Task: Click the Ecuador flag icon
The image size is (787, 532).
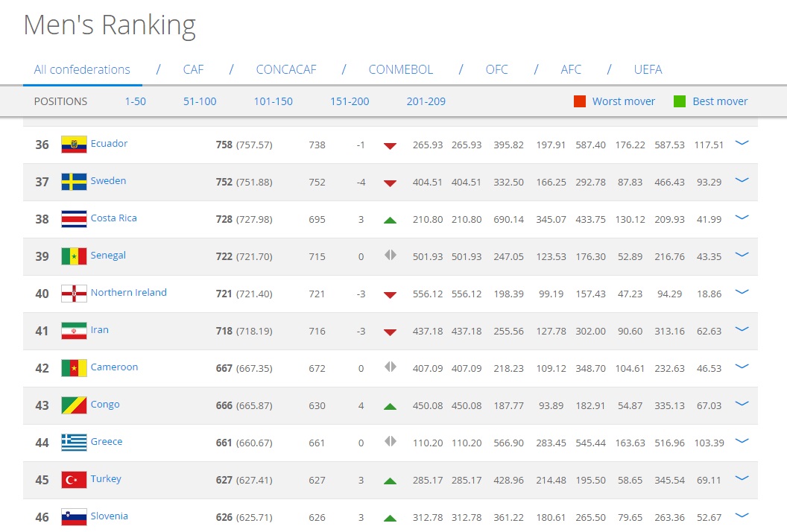Action: [74, 145]
